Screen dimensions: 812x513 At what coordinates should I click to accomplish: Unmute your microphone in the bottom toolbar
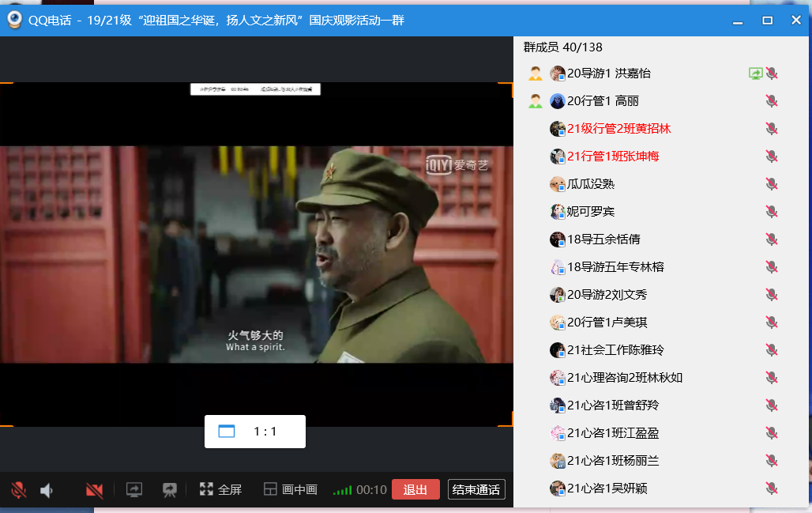pos(19,490)
